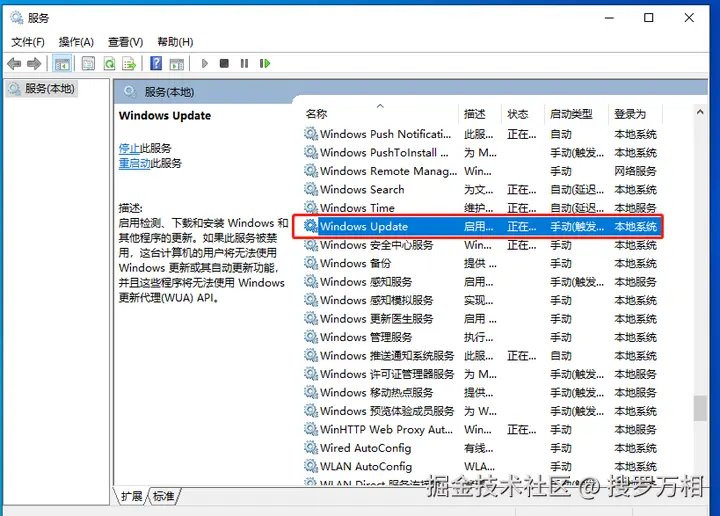Select Windows Time service
Image resolution: width=720 pixels, height=516 pixels.
click(x=482, y=208)
